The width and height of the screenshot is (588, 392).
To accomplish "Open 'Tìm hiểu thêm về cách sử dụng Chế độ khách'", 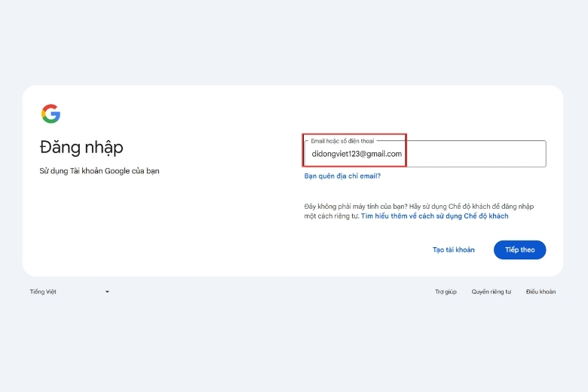I will click(x=435, y=216).
